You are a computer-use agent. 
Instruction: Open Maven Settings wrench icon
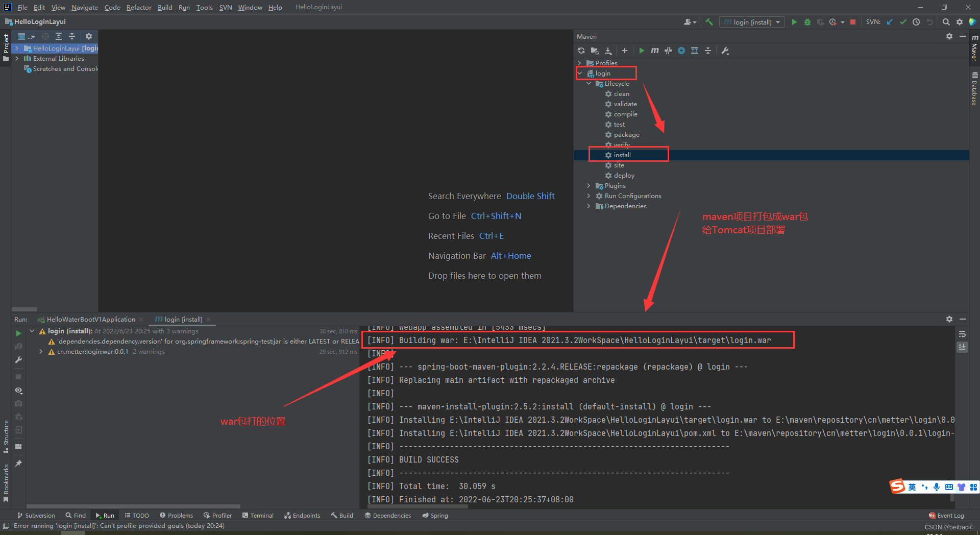pos(725,51)
